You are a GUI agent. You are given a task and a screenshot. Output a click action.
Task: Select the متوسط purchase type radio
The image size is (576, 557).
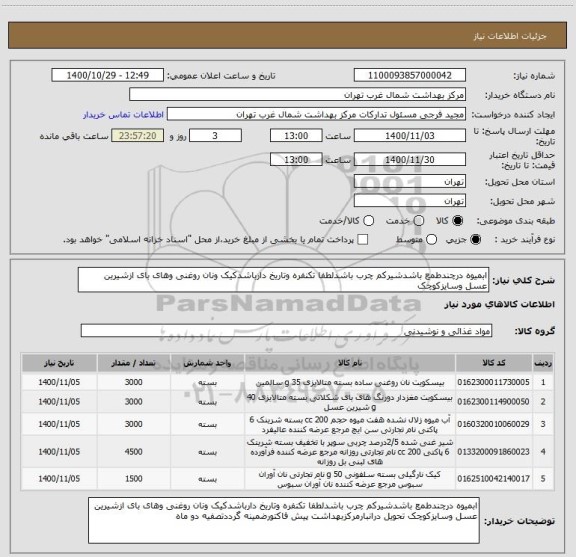pos(431,240)
